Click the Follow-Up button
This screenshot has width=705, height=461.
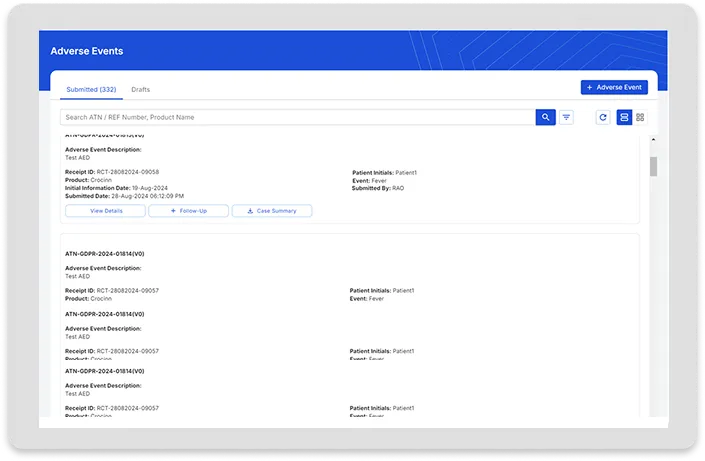tap(189, 211)
